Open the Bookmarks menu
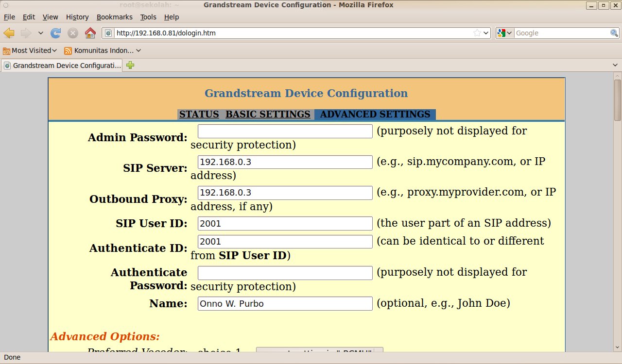Image resolution: width=622 pixels, height=364 pixels. click(114, 17)
